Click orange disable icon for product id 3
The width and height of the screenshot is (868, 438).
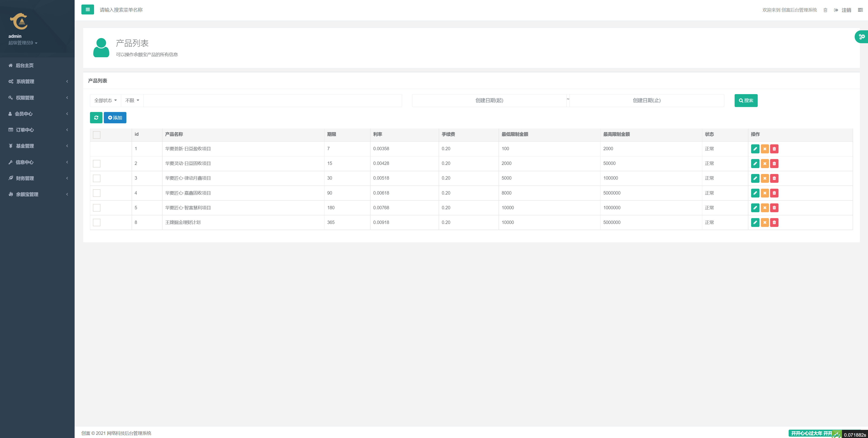[x=764, y=178]
